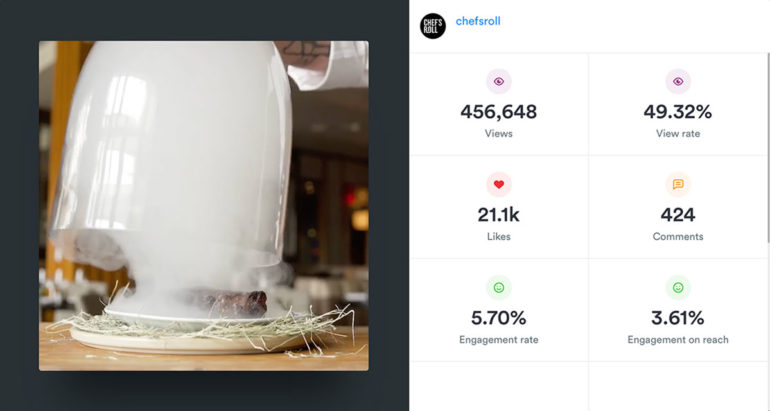Select the 456,648 views figure

(498, 112)
